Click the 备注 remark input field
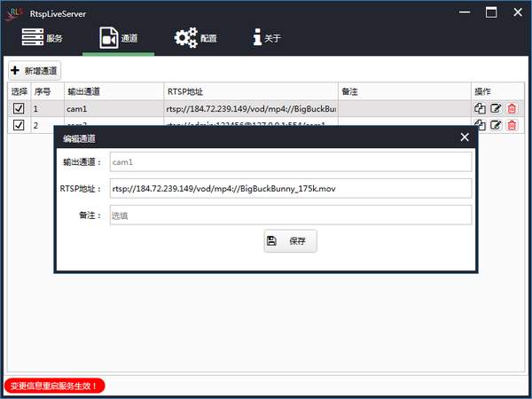 click(x=291, y=215)
